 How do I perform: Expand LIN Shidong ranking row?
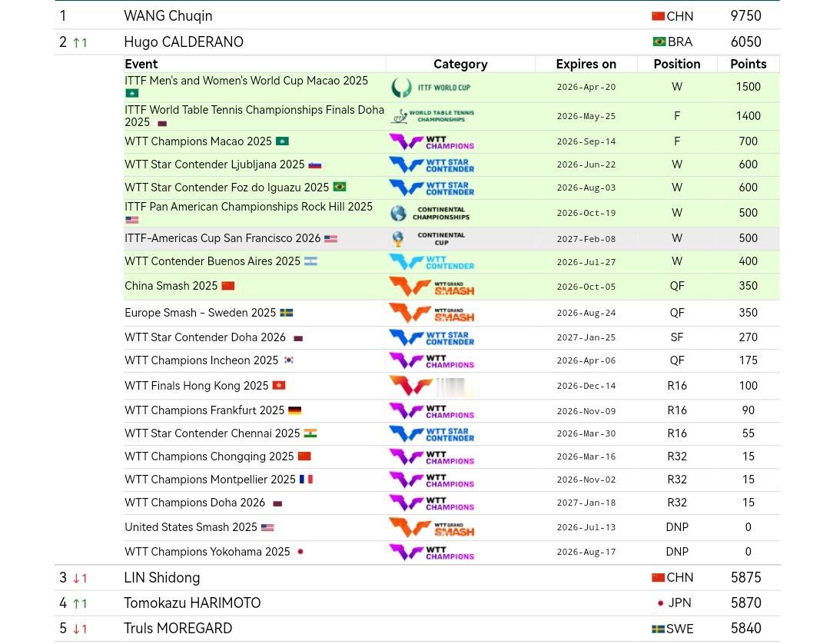tap(417, 578)
